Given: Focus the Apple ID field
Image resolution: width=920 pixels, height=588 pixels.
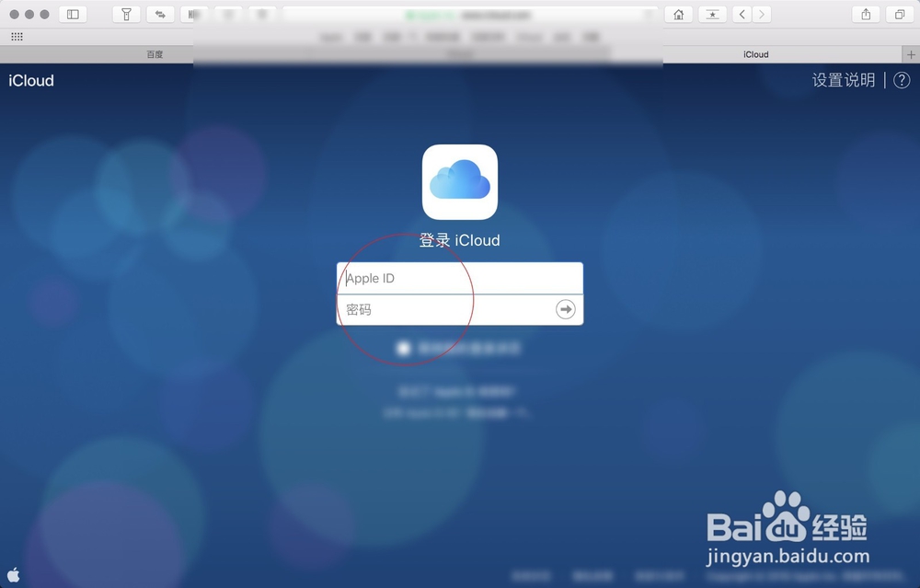Looking at the screenshot, I should point(460,278).
